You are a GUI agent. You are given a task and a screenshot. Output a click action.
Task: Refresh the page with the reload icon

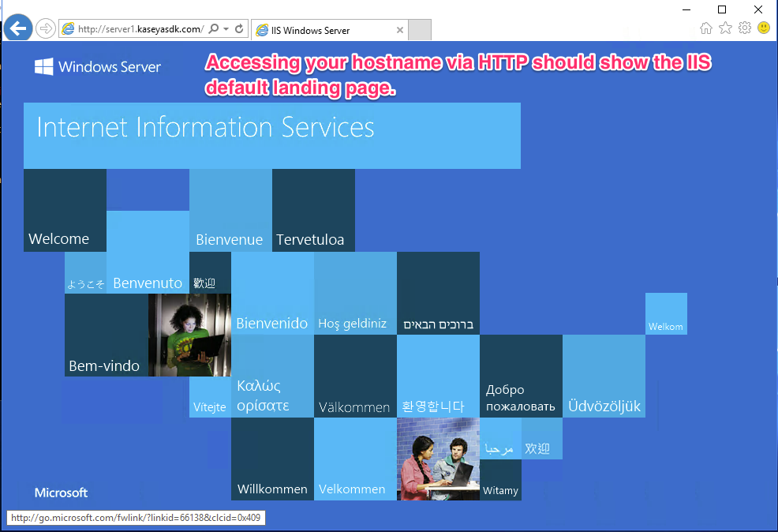click(239, 28)
